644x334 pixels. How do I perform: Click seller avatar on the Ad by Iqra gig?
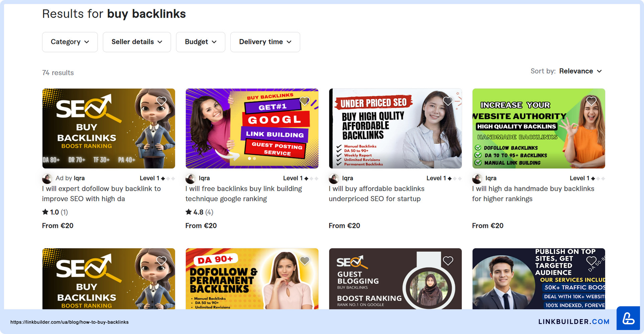click(x=47, y=179)
